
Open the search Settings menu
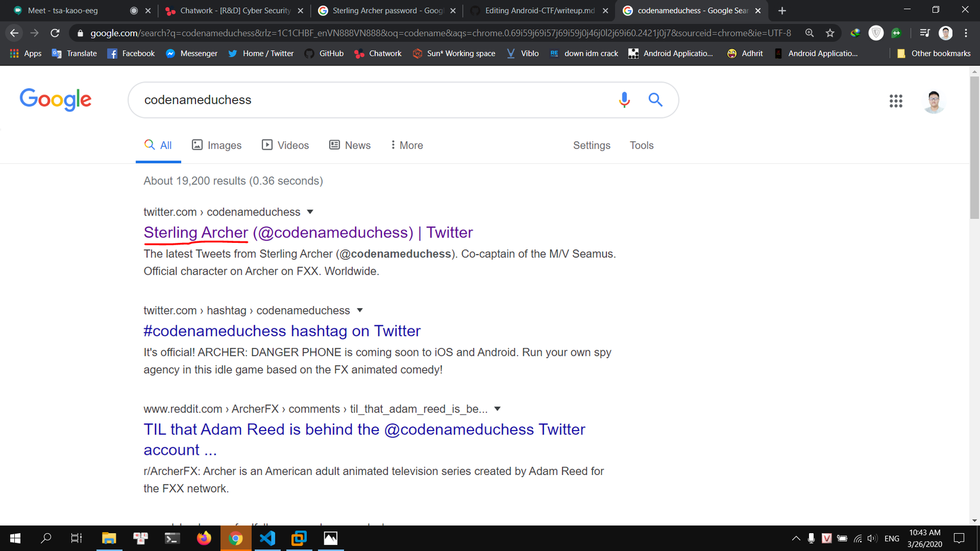tap(592, 145)
